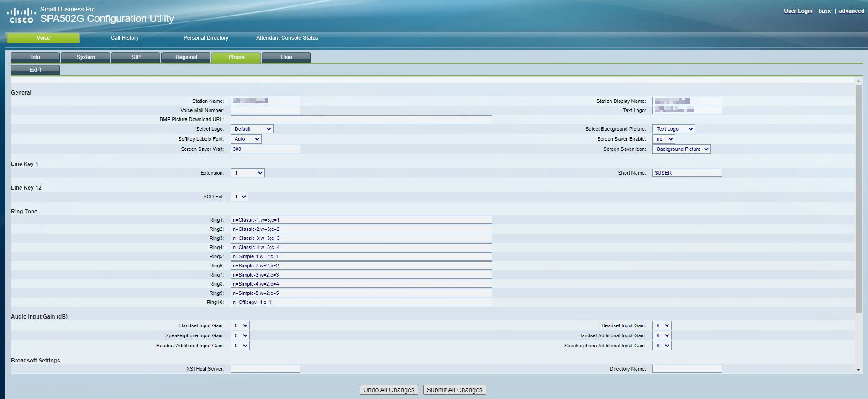
Task: Open the Personal Directory menu
Action: point(205,38)
